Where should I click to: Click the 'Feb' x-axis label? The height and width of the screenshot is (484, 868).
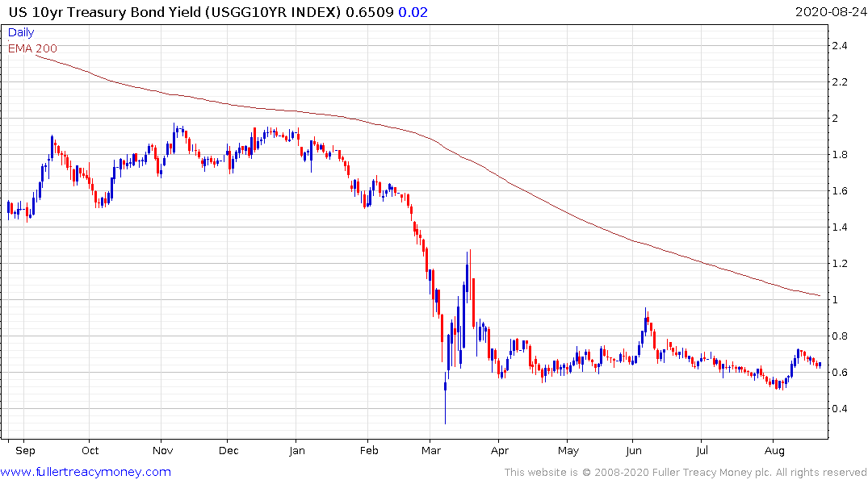coord(369,451)
